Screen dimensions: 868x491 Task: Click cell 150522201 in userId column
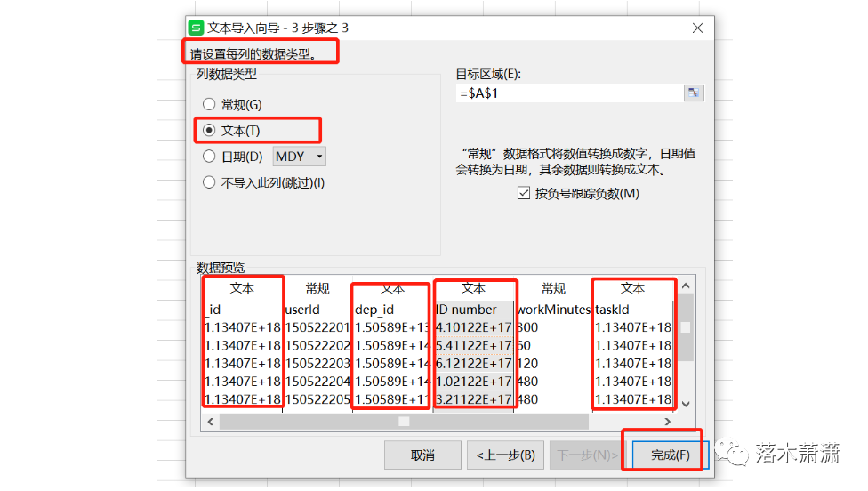317,327
